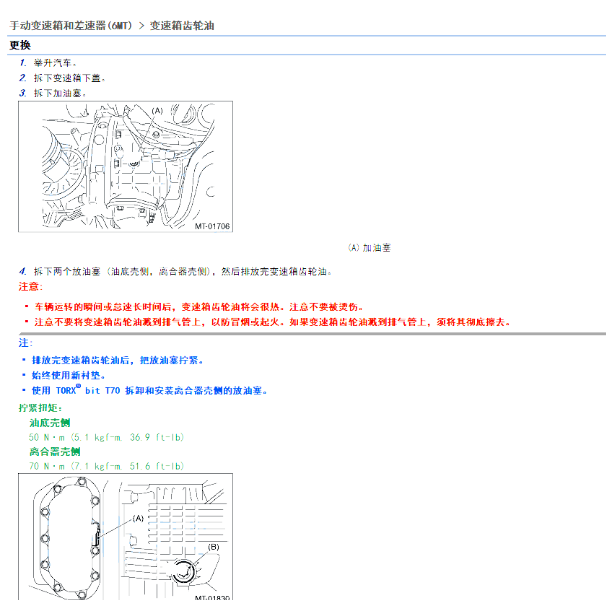Screen dimensions: 606x600
Task: Open the MT-01706 filler plug diagram
Action: 126,167
